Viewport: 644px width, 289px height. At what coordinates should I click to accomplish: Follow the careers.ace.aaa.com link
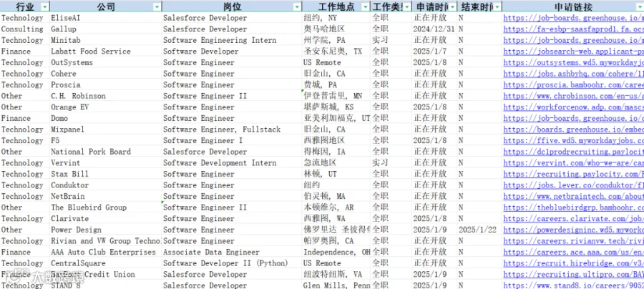573,252
